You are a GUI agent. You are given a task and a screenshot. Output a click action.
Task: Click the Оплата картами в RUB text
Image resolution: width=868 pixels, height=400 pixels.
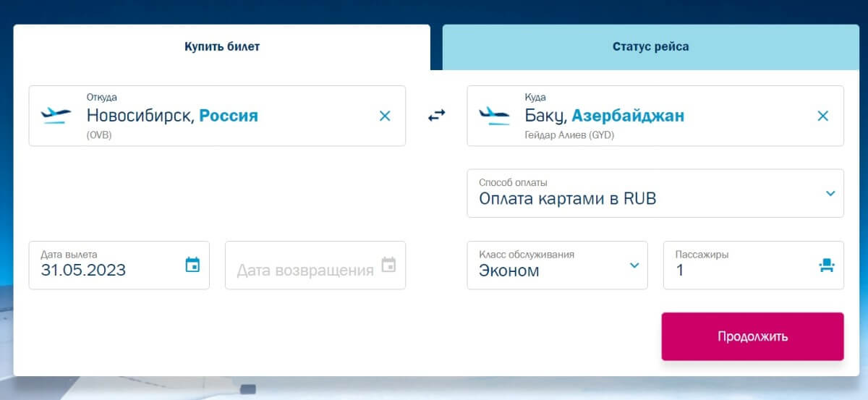click(568, 199)
